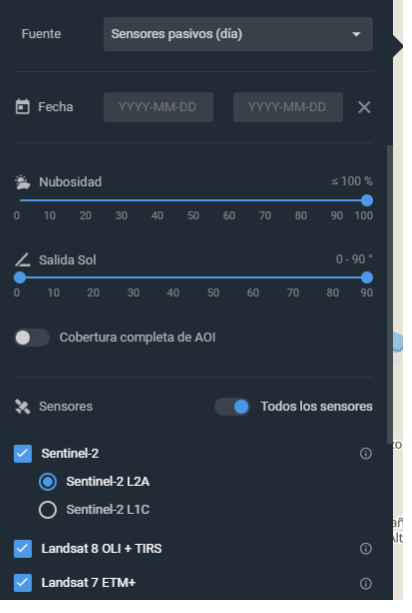The image size is (412, 613).
Task: Click the sun angle icon by Salida Sol
Action: click(22, 260)
